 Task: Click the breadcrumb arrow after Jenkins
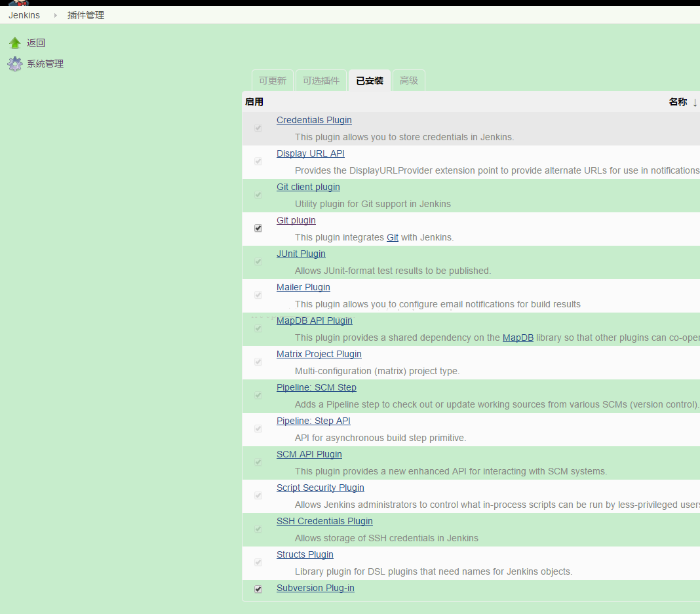point(55,15)
